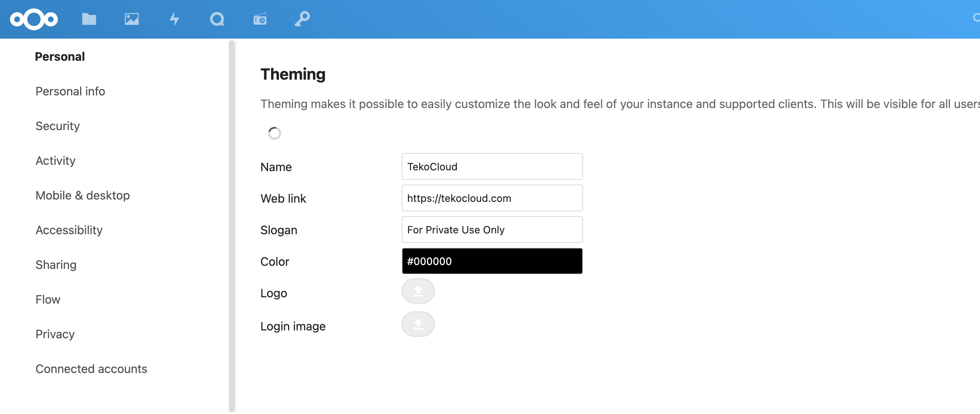Open the Activity lightning bolt icon
Viewport: 980px width, 414px height.
(174, 19)
